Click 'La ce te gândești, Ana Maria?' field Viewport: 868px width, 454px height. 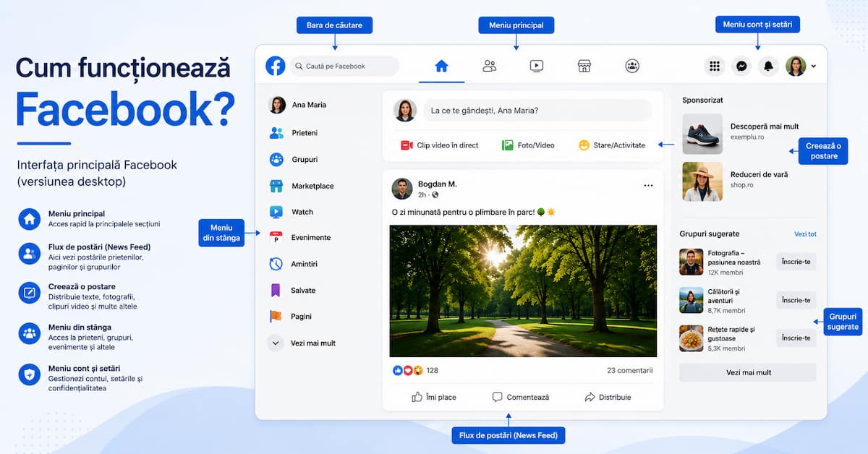537,111
